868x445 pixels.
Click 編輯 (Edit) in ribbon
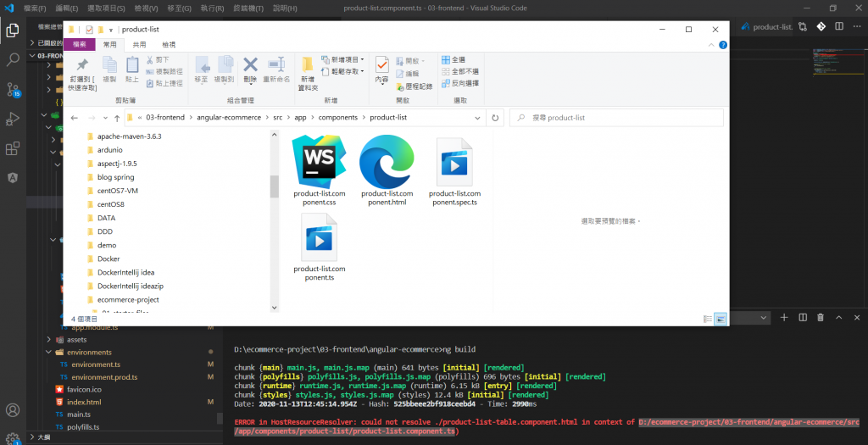click(408, 73)
